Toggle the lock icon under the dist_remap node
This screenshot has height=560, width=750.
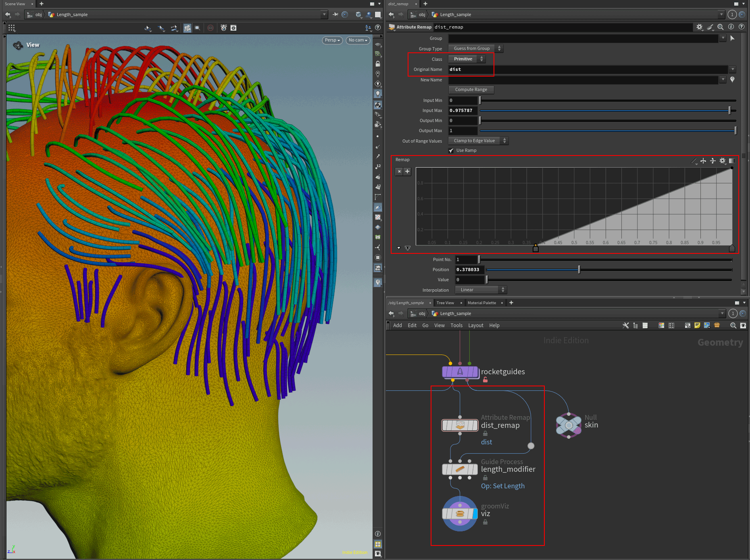pos(485,433)
